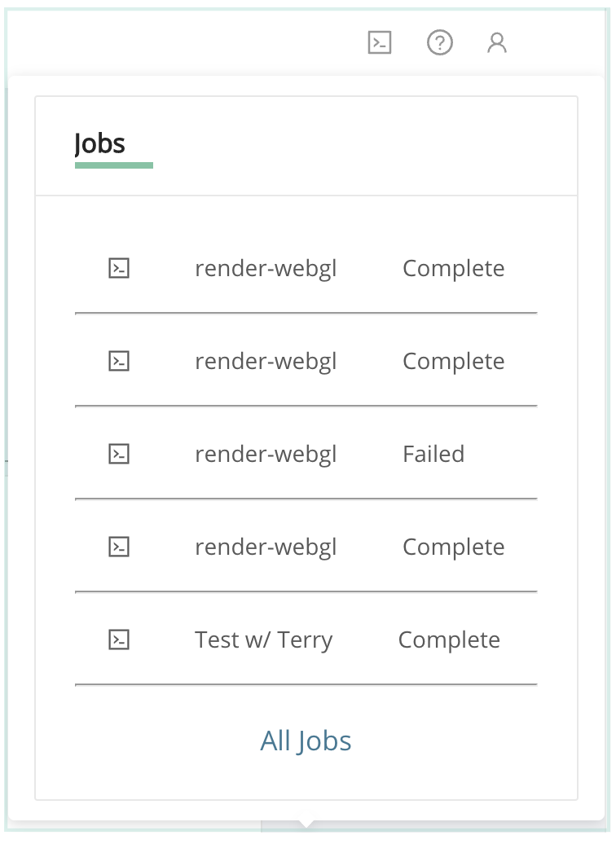The width and height of the screenshot is (616, 844).
Task: Open the user profile icon
Action: pos(497,42)
